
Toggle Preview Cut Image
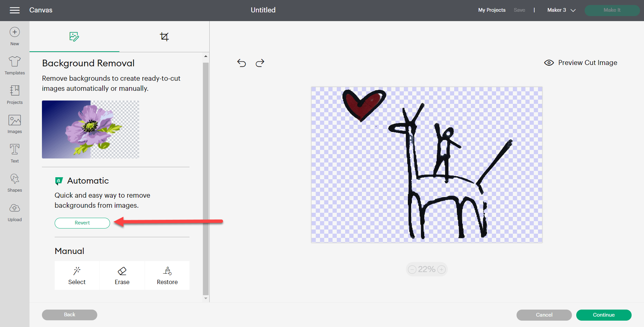tap(581, 63)
